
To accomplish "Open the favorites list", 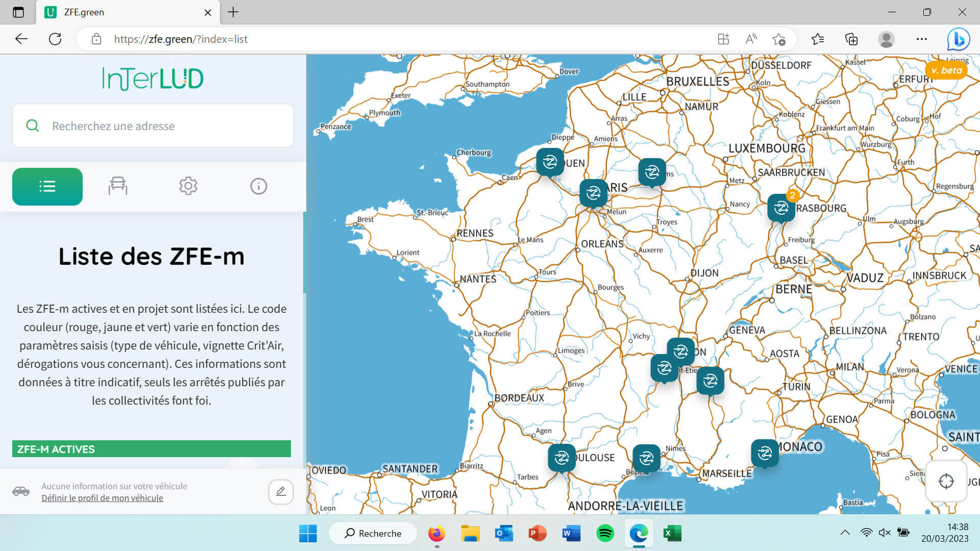I will coord(818,39).
